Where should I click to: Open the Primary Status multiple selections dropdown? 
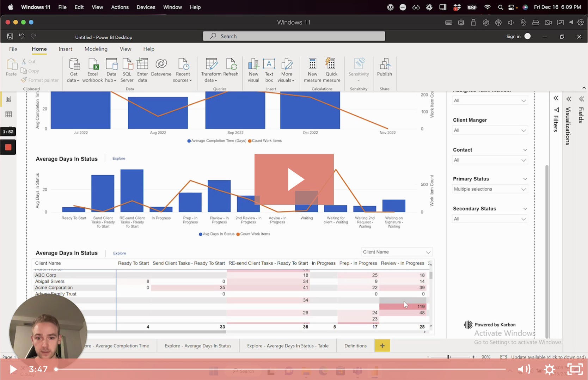click(x=490, y=189)
